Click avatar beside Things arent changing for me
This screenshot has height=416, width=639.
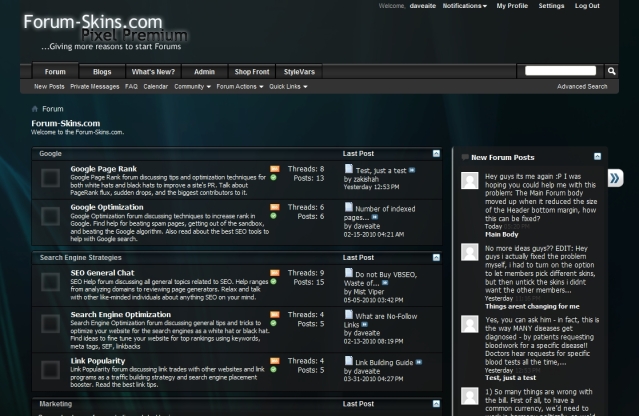(469, 252)
